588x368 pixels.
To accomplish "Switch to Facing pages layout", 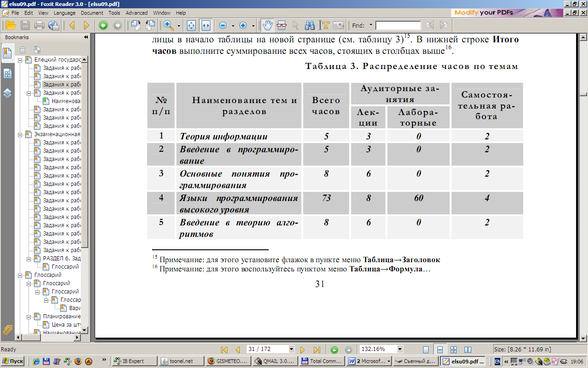I will (468, 350).
